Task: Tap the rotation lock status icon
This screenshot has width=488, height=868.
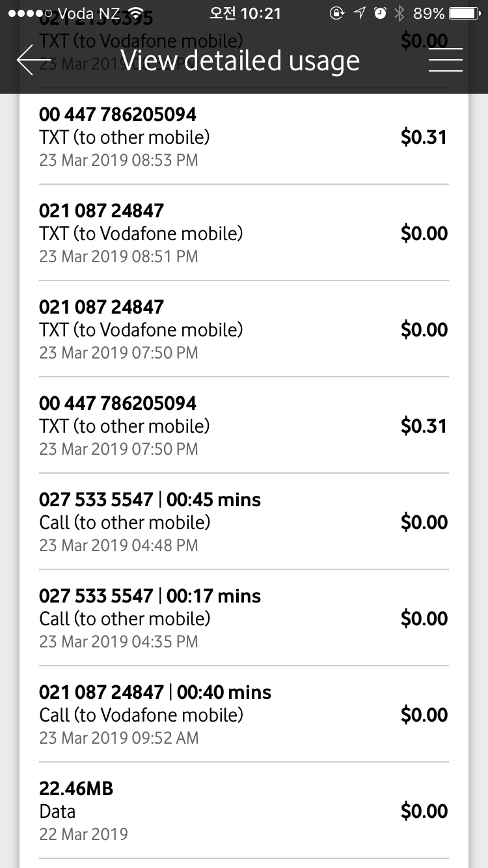Action: pyautogui.click(x=337, y=13)
